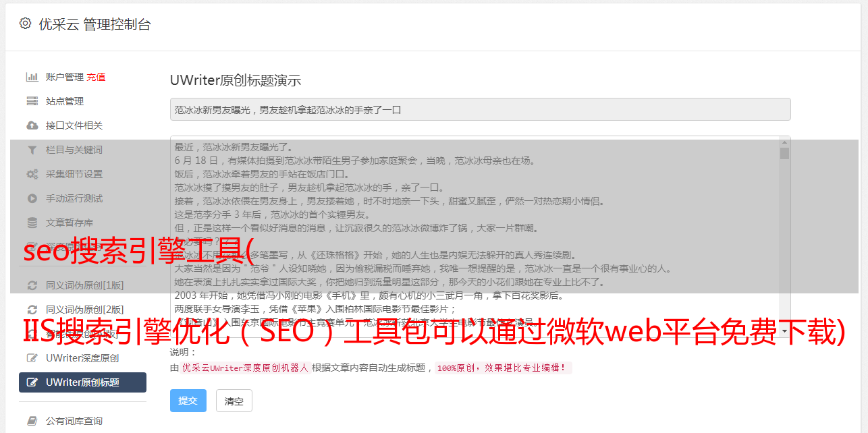Click the edit icon next to UWriter深度原创
The height and width of the screenshot is (433, 868).
[x=32, y=358]
